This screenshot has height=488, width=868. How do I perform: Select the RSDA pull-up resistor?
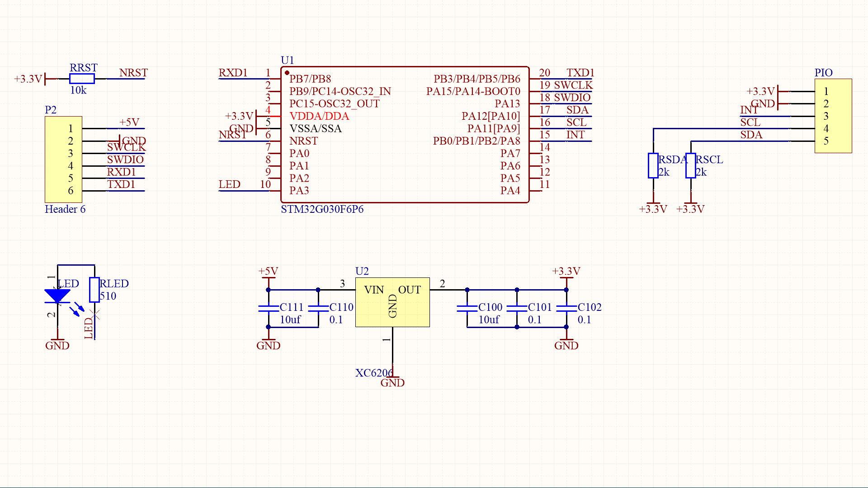pos(653,165)
